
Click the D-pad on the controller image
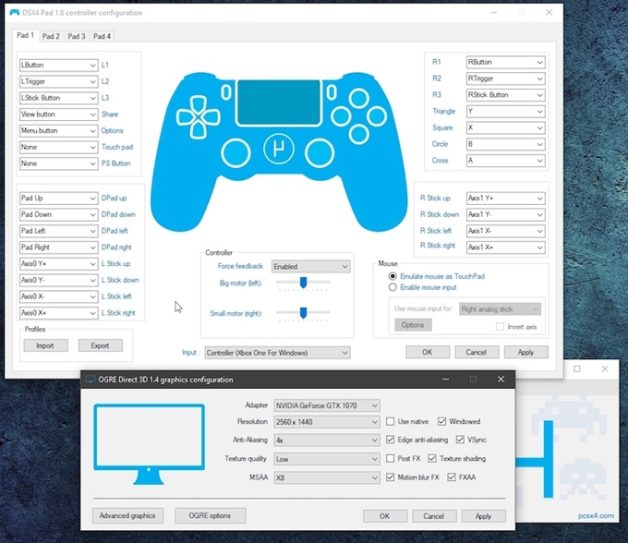pos(198,117)
